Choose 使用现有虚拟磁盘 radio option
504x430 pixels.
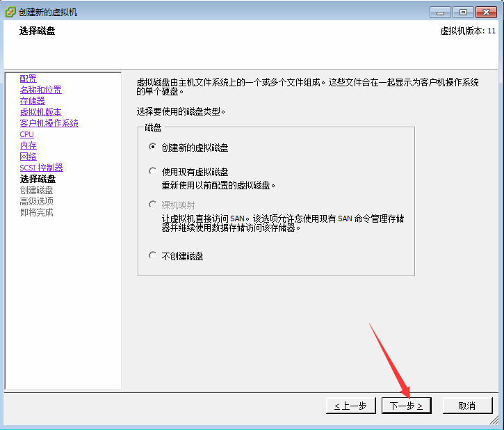153,171
